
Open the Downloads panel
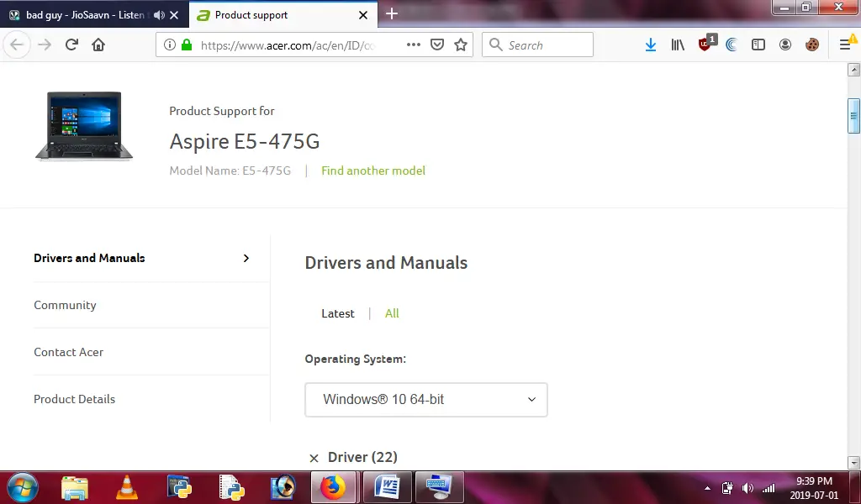tap(651, 45)
